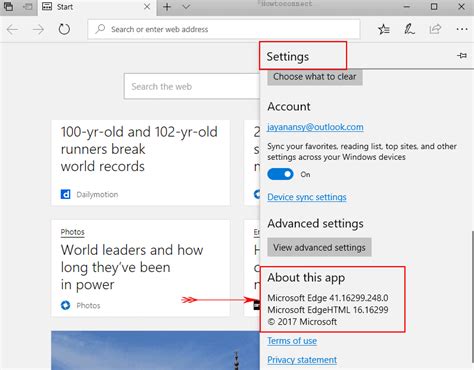Click the Share icon in toolbar
474x370 pixels.
pyautogui.click(x=435, y=29)
